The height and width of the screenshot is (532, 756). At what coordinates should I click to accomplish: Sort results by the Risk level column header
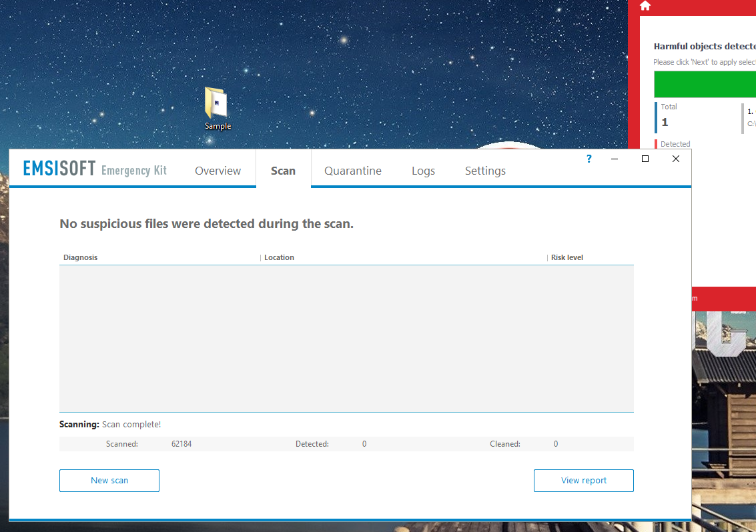(567, 257)
